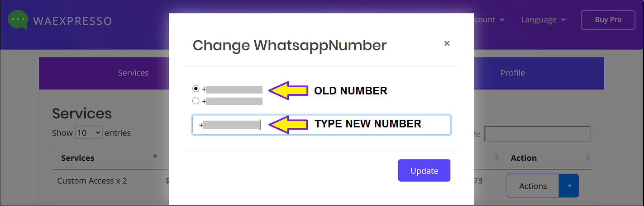Click the Services column header

[78, 158]
